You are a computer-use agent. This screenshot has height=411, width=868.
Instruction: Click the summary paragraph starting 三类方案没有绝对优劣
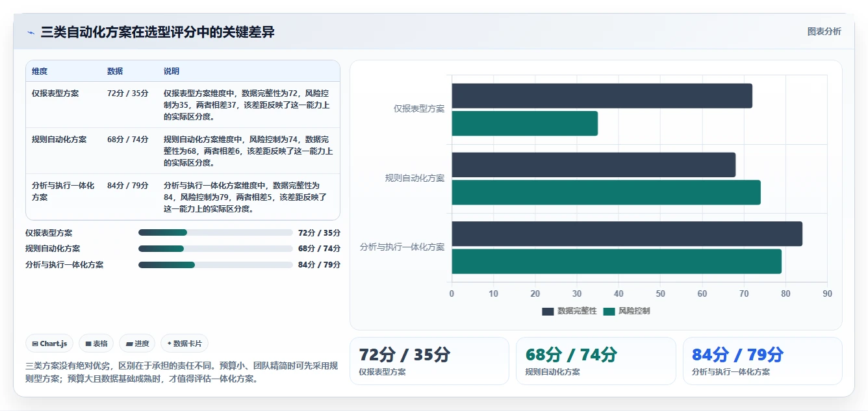[x=181, y=373]
